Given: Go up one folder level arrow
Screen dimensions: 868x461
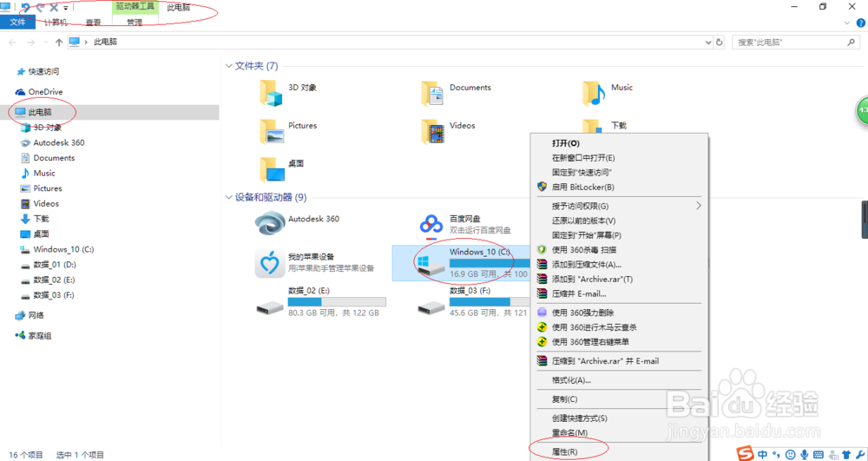Looking at the screenshot, I should click(x=59, y=42).
